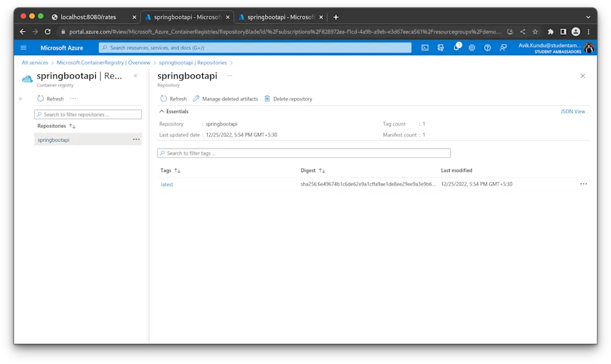Open the ellipsis menu for the latest tag
Image resolution: width=611 pixels, height=364 pixels.
[x=583, y=184]
